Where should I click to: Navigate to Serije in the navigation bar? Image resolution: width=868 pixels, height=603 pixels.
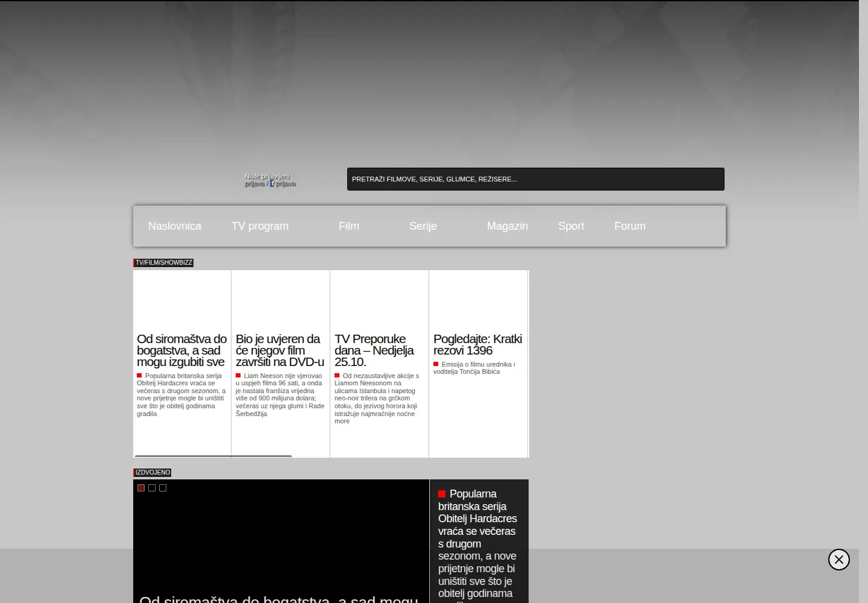(423, 226)
